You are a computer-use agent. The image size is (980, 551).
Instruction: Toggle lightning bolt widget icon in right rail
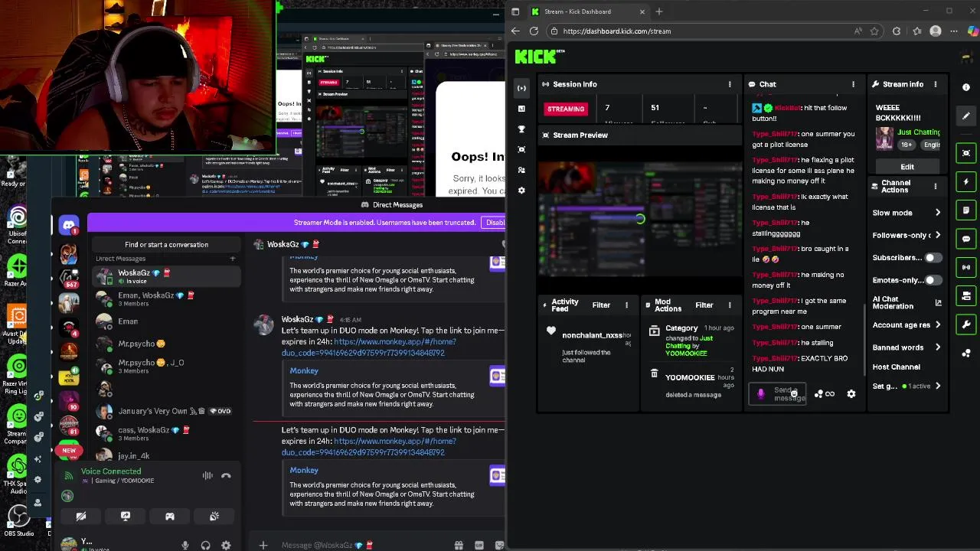pos(966,181)
